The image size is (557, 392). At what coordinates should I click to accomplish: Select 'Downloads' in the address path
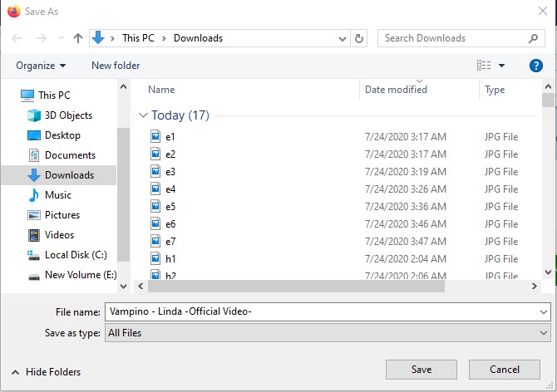198,38
